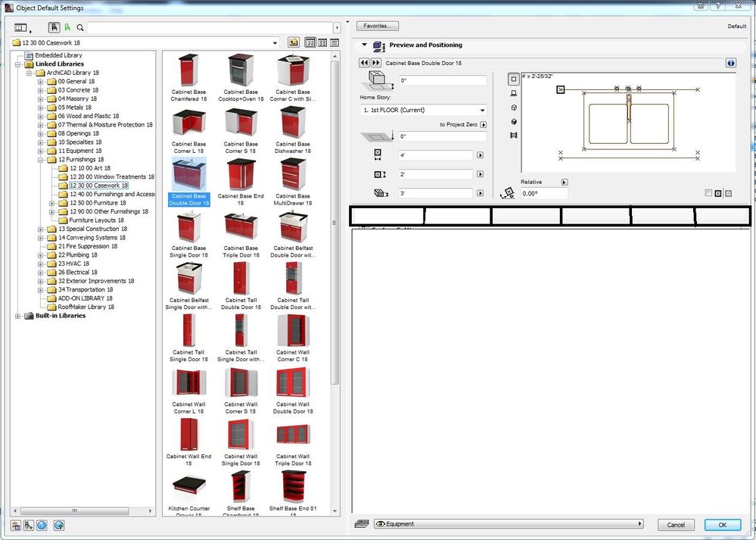756x540 pixels.
Task: Open the Equipment layer dropdown
Action: [509, 523]
